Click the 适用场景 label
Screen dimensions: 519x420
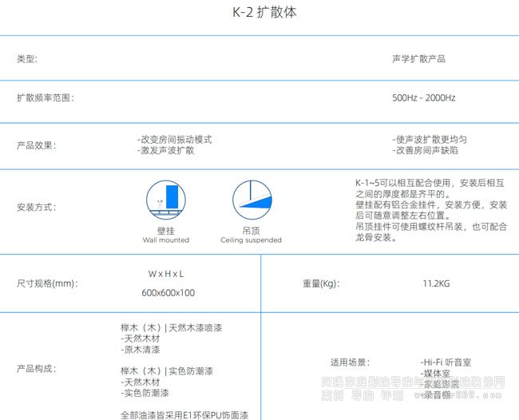(x=350, y=362)
